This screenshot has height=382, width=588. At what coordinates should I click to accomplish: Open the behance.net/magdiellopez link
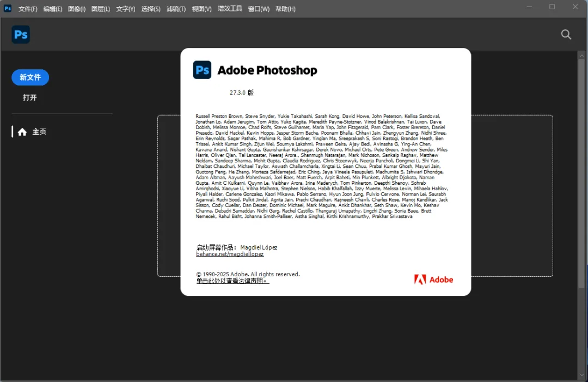click(230, 254)
